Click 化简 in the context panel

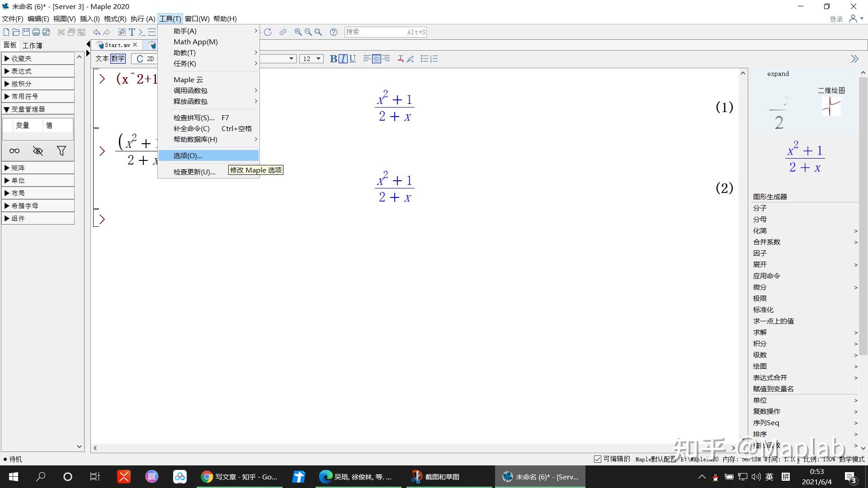(760, 231)
